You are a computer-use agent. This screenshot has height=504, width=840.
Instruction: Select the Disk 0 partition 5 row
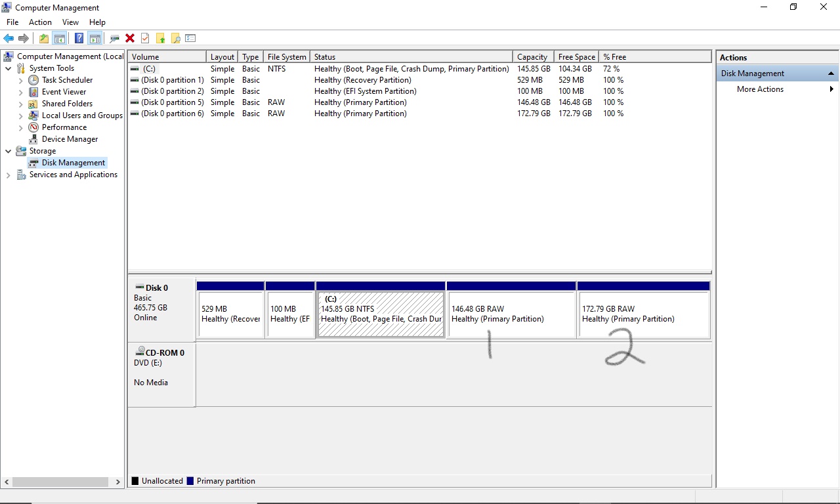[420, 102]
